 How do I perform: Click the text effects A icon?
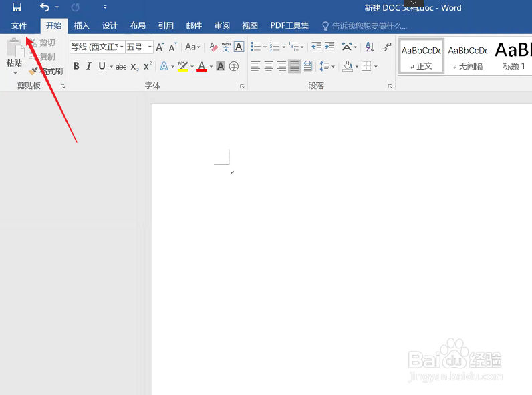(164, 66)
